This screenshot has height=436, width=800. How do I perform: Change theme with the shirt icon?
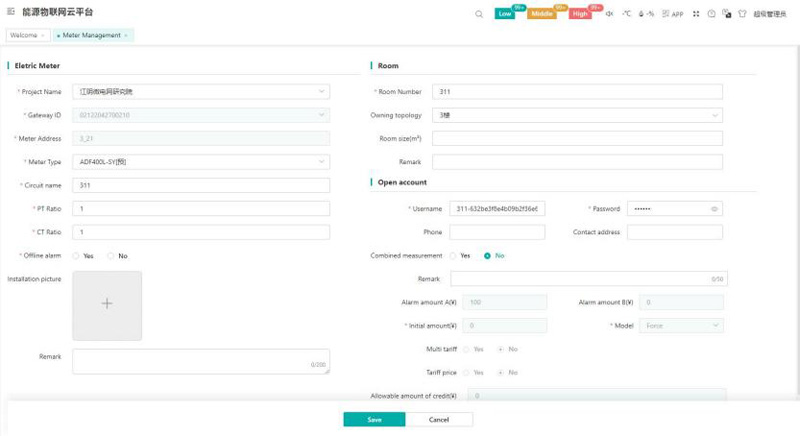tap(742, 14)
